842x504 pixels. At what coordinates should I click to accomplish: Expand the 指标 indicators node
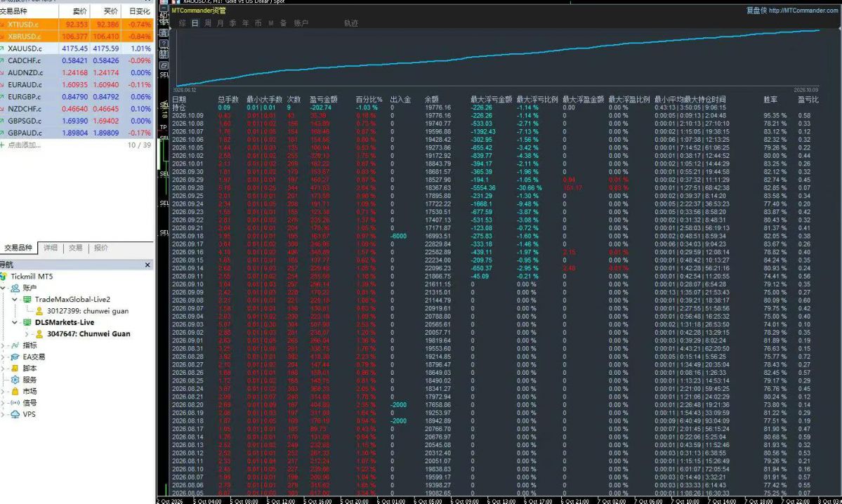point(4,345)
